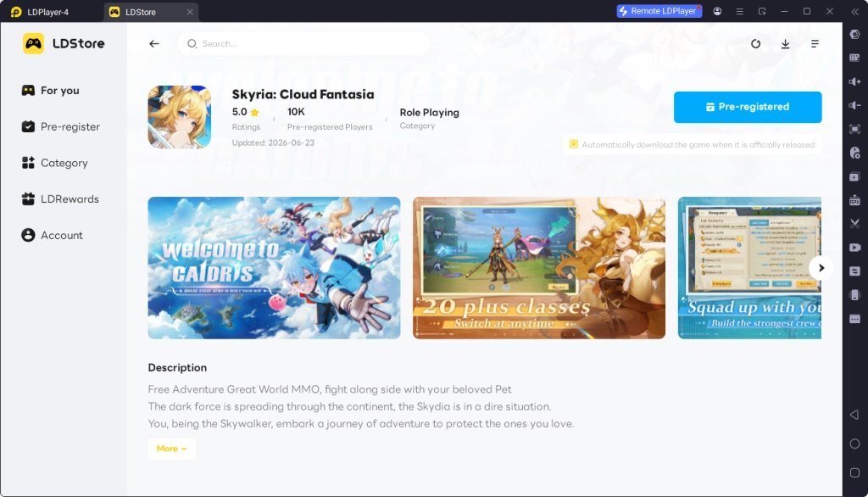Increase volume using speaker plus icon
Screen dimensions: 868x497
point(854,81)
